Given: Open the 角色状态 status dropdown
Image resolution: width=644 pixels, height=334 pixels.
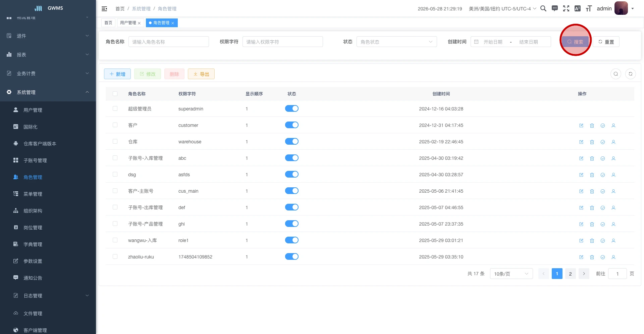Looking at the screenshot, I should 397,42.
